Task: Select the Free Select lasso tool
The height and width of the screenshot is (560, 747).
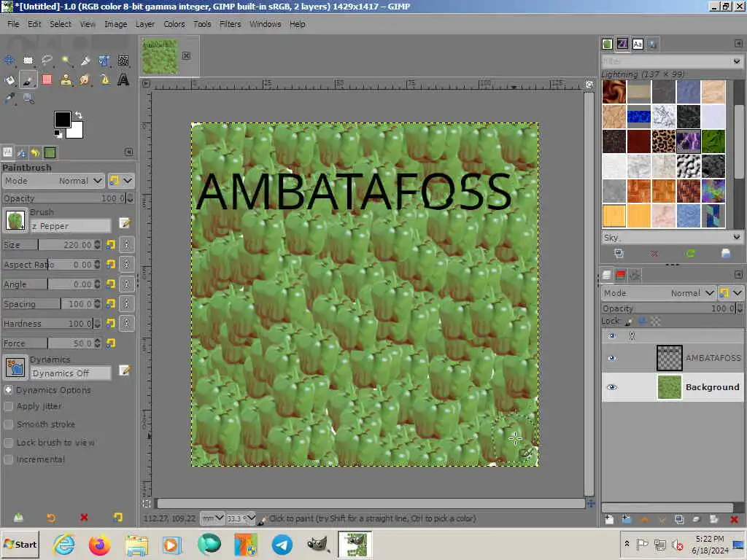Action: 47,60
